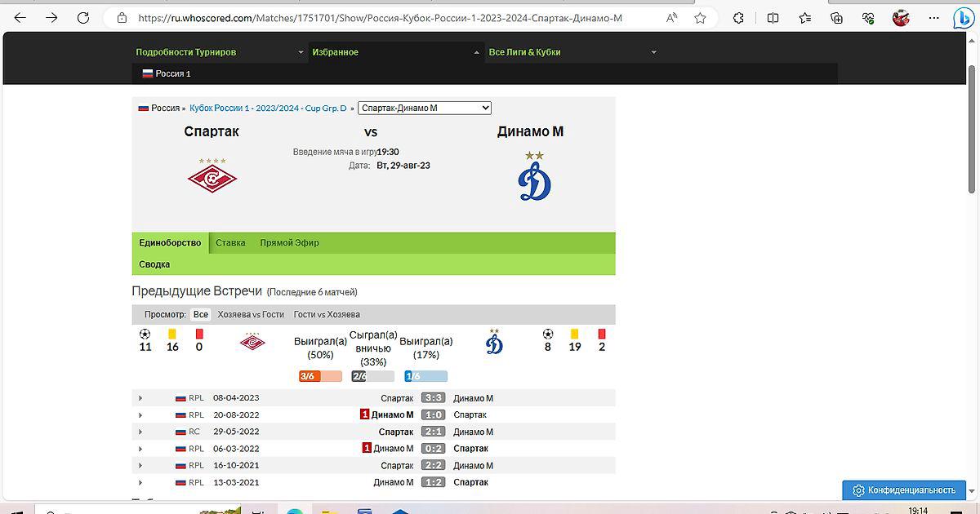Open the split screen view
980x514 pixels.
pos(773,17)
